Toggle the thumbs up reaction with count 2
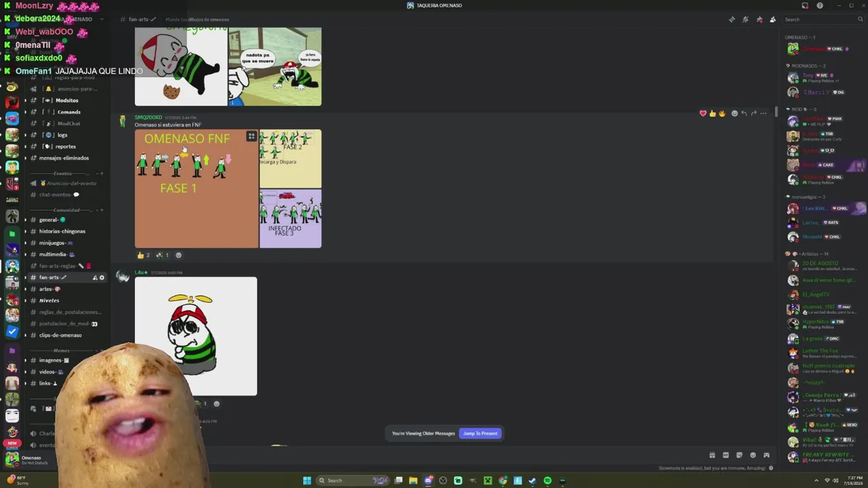This screenshot has height=488, width=868. click(144, 255)
